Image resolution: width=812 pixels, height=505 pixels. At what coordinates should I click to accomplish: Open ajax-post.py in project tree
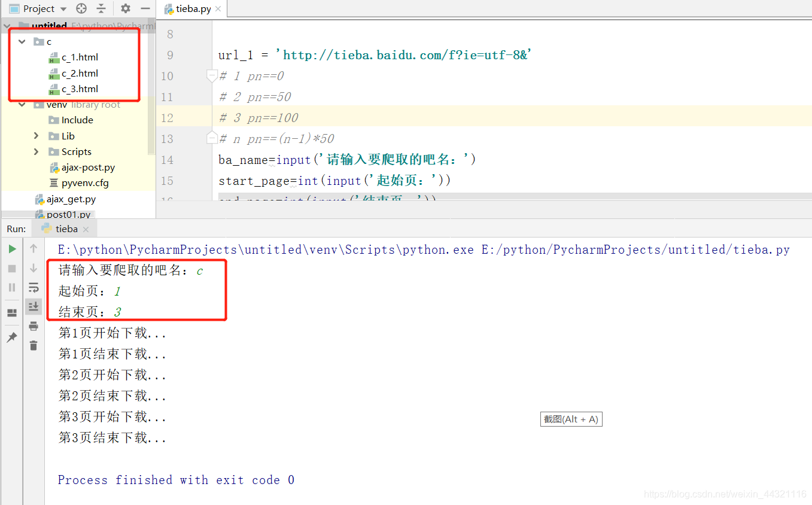coord(88,168)
